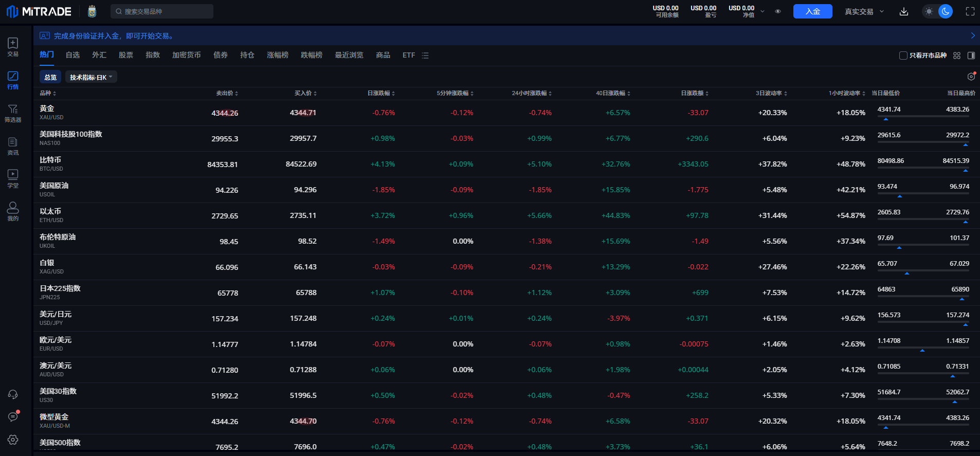Sort by 卖出价 column header
Image resolution: width=980 pixels, height=456 pixels.
pyautogui.click(x=227, y=93)
